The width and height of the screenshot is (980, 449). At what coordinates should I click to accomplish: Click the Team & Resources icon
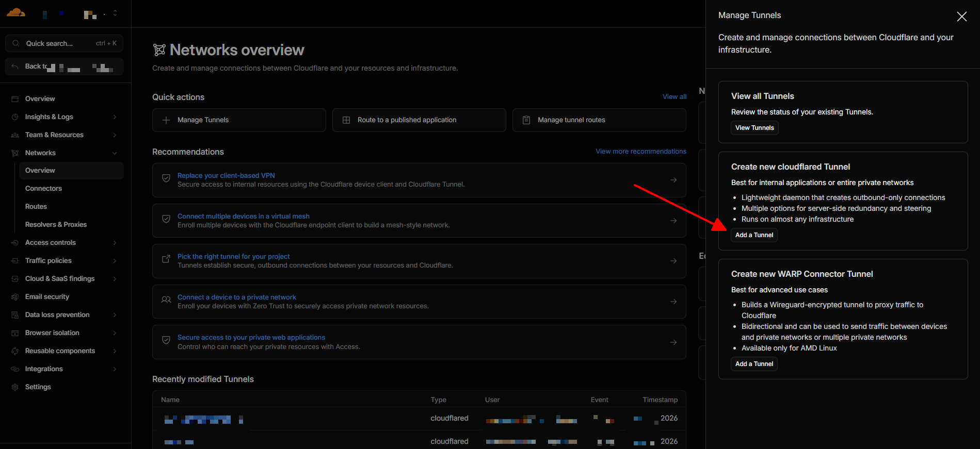pos(15,135)
